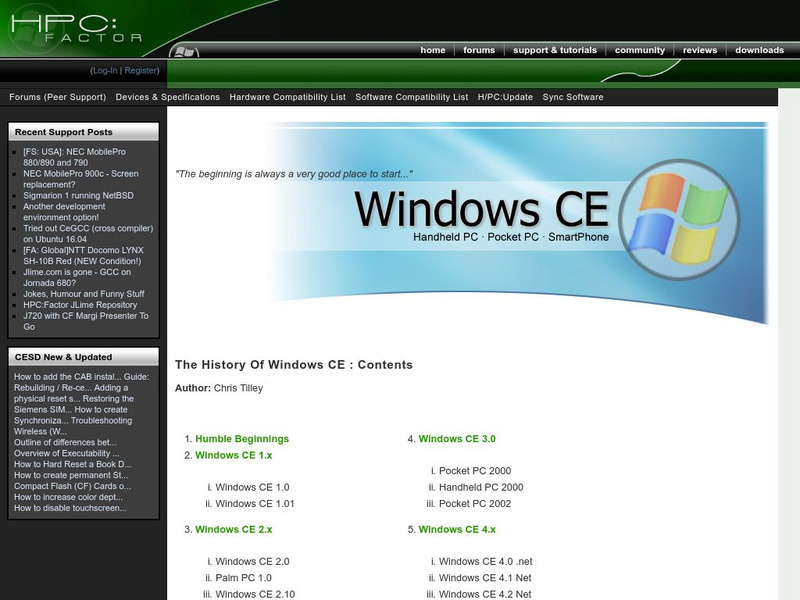Open Tried out CeGCC on Ubuntu post
Image resolution: width=800 pixels, height=600 pixels.
[88, 234]
